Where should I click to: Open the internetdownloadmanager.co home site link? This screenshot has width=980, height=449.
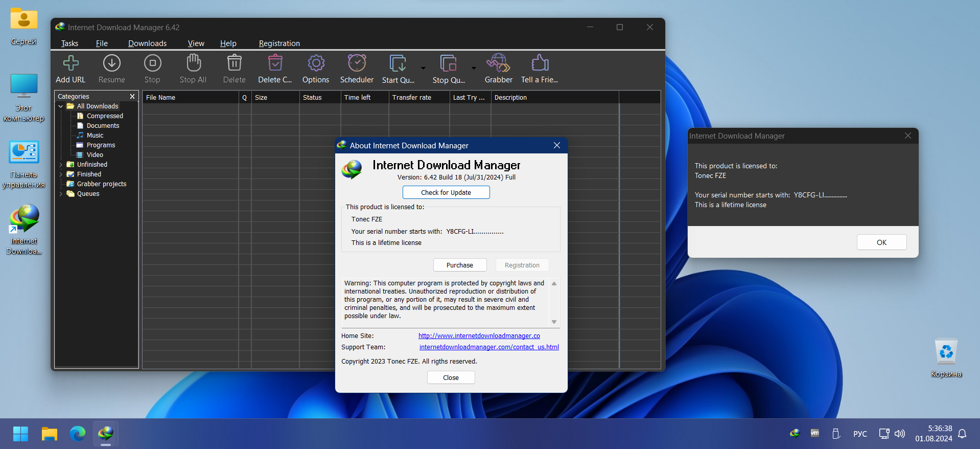[479, 336]
